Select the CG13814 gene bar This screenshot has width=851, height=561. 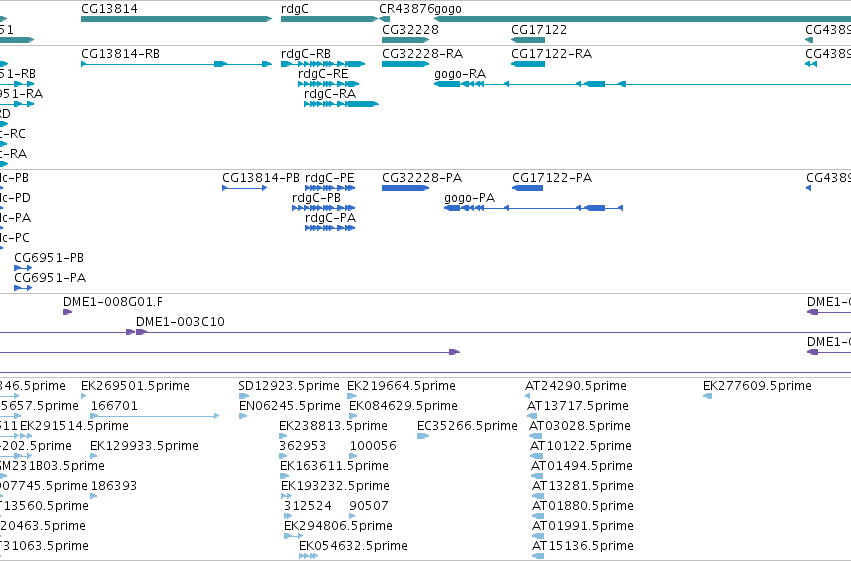176,19
